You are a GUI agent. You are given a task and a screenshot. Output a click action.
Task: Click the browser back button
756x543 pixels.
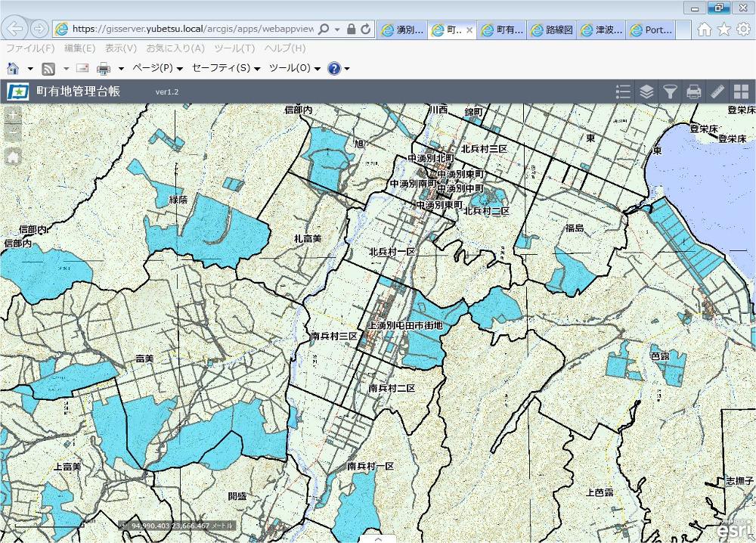coord(14,29)
